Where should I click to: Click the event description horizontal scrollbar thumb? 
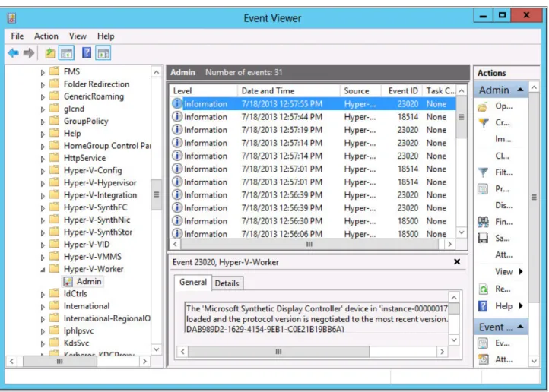click(x=278, y=352)
